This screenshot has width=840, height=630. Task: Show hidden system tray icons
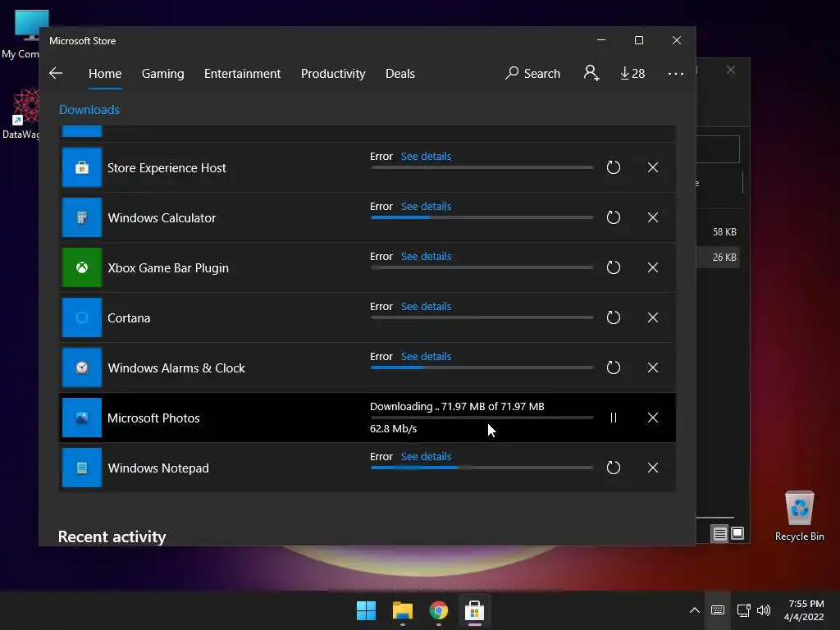pos(694,610)
